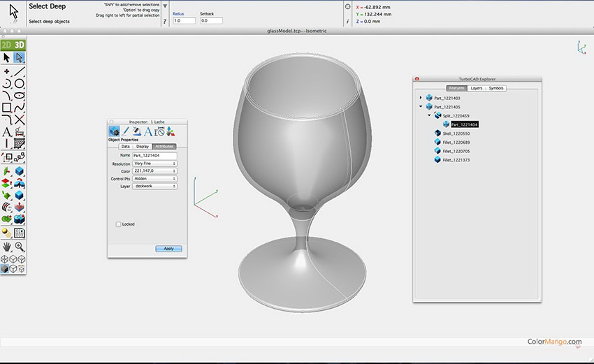Image resolution: width=594 pixels, height=364 pixels.
Task: Select Fillet_1220689 in the feature tree
Action: [456, 142]
